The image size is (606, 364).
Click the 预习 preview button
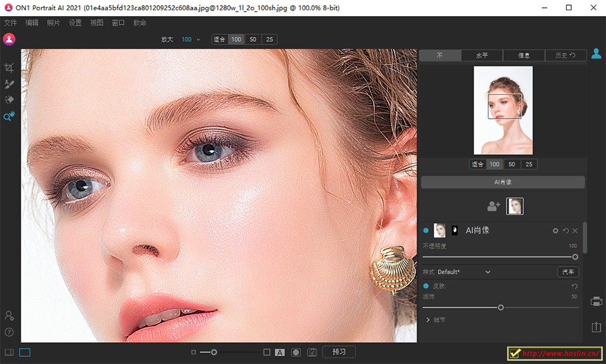coord(339,352)
